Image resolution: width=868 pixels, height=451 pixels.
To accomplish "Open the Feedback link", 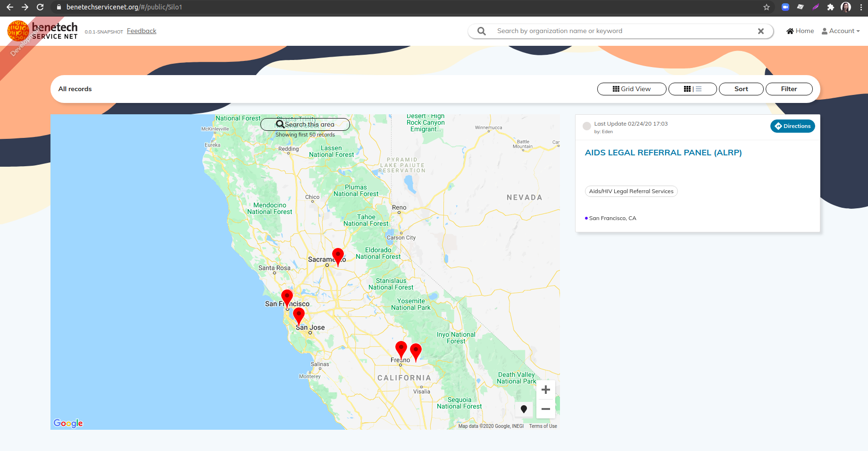I will pos(141,31).
